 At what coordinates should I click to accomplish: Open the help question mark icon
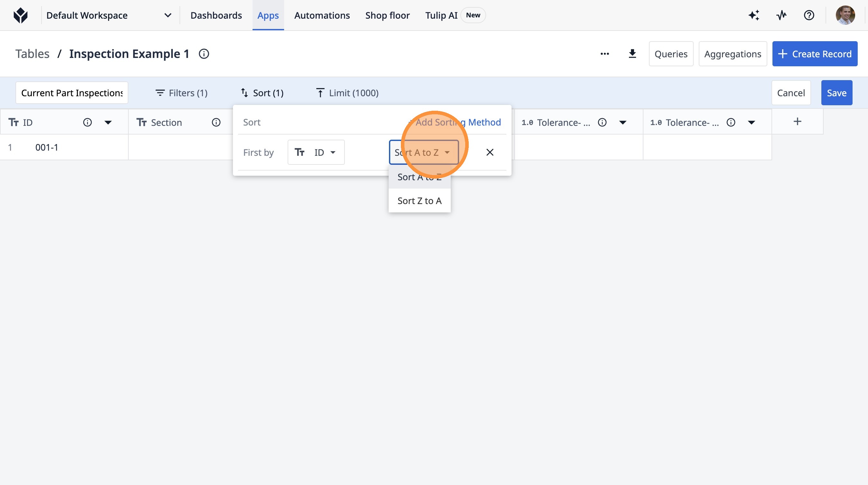pos(809,15)
